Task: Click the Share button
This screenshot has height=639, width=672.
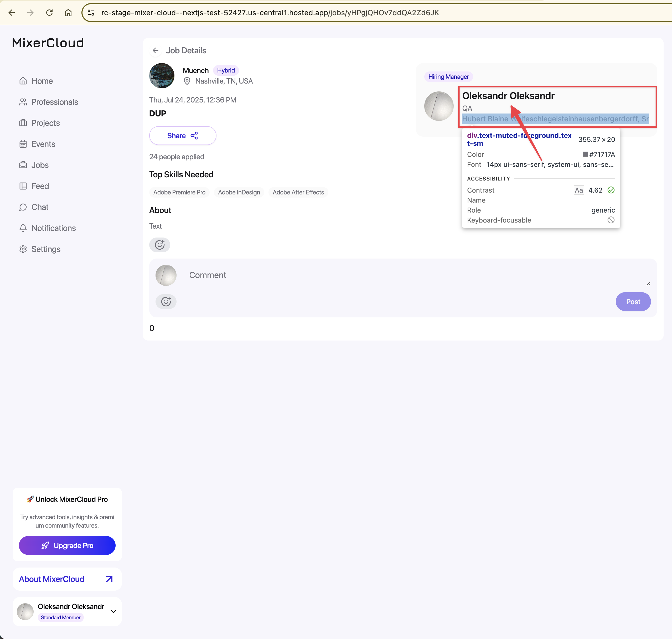Action: [x=183, y=136]
